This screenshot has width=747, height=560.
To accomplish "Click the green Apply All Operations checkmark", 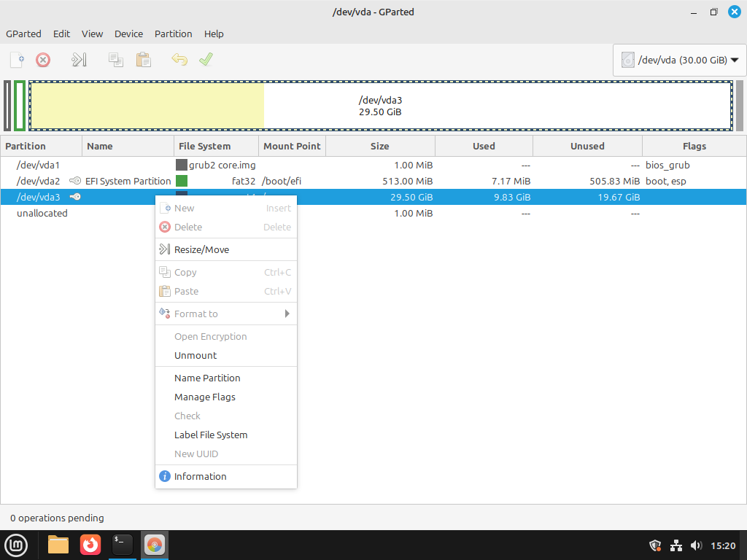I will click(x=206, y=60).
